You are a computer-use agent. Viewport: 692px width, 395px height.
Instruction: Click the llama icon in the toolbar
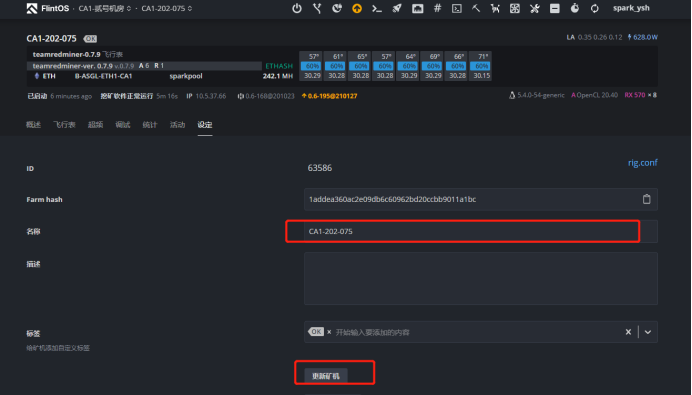click(495, 8)
